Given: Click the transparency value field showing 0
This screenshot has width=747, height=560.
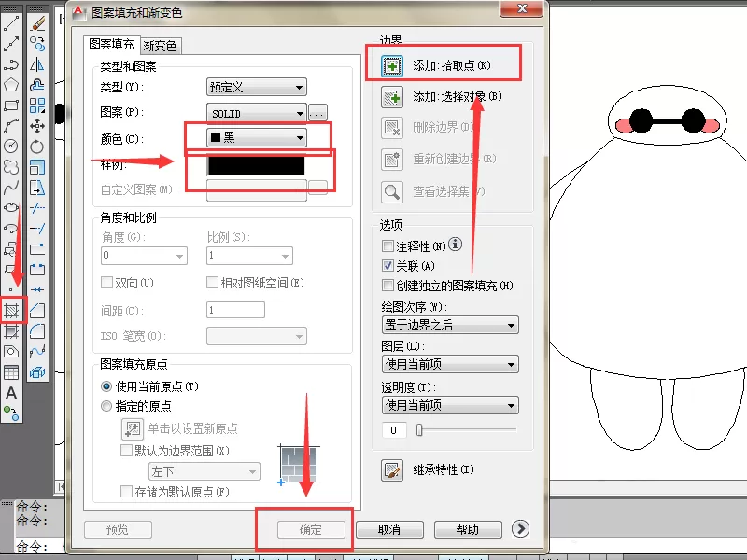Looking at the screenshot, I should pyautogui.click(x=394, y=430).
